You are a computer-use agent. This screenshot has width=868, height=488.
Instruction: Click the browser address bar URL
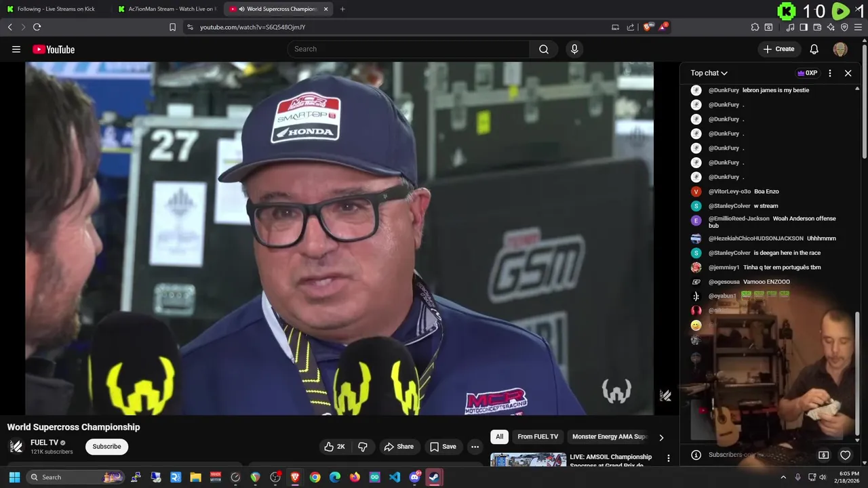pyautogui.click(x=252, y=27)
